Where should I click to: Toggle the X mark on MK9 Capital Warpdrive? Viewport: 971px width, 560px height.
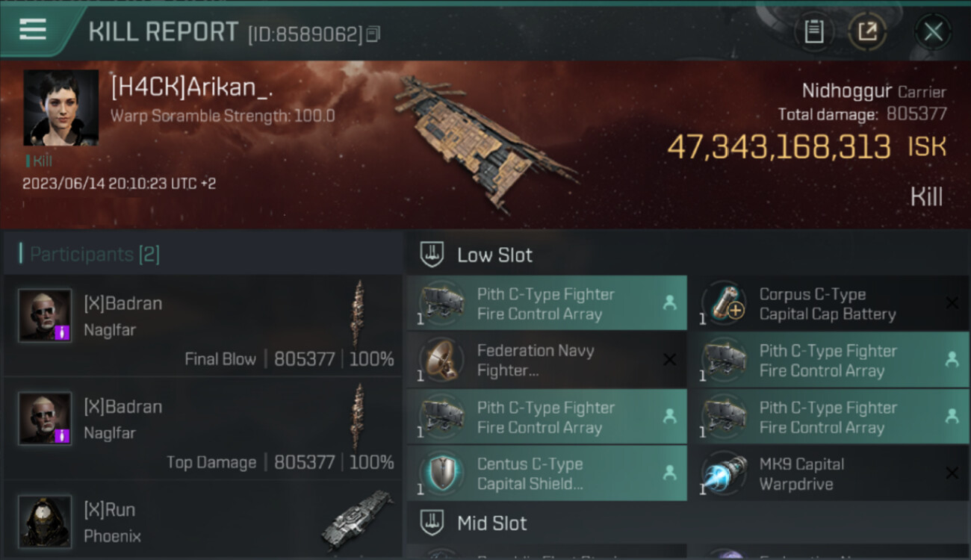(952, 473)
